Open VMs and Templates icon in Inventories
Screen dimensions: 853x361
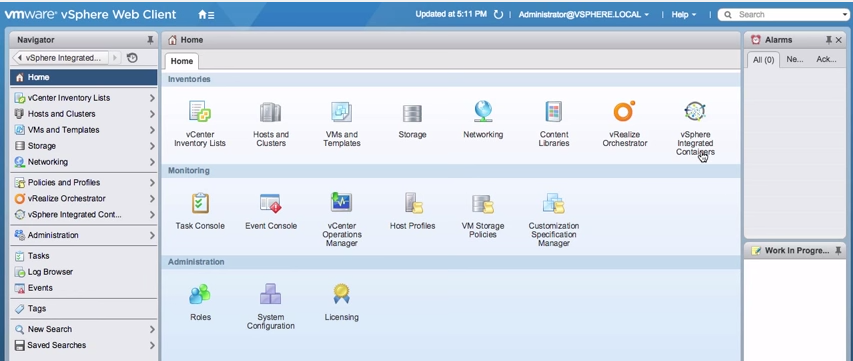342,112
